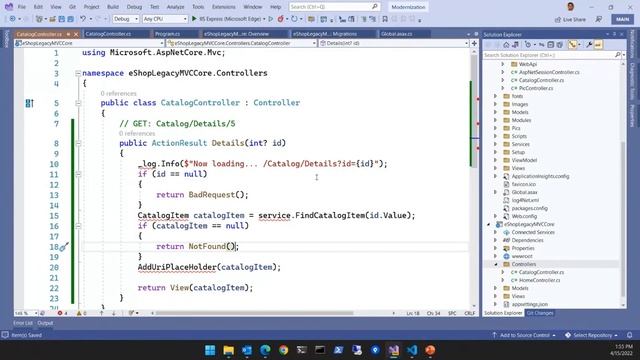
Task: Open the Debug configuration dropdown
Action: click(126, 19)
